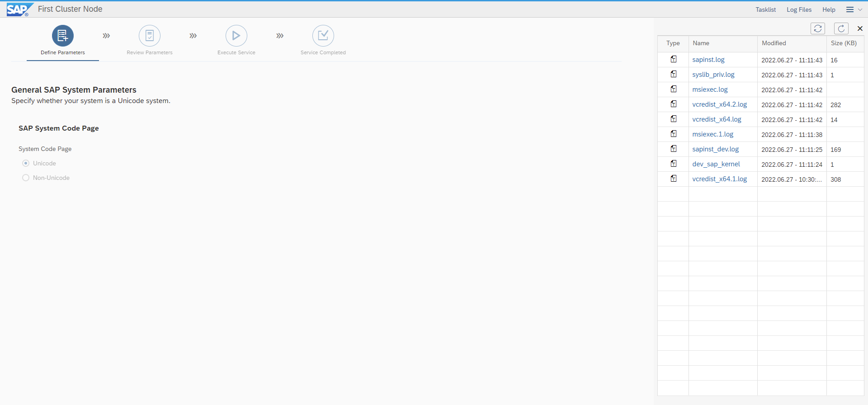Viewport: 868px width, 405px height.
Task: Click the sync log files icon
Action: coord(818,28)
